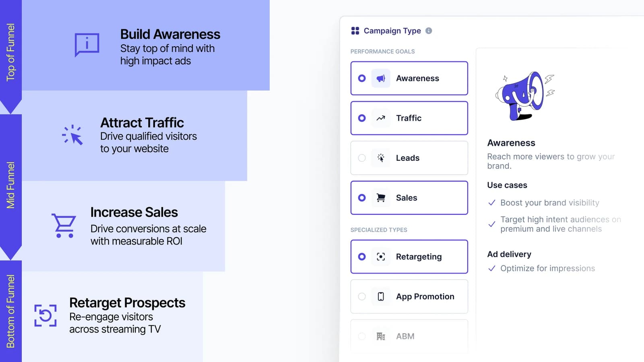Pick the Retargeting specialized type option
This screenshot has height=362, width=644.
(409, 257)
